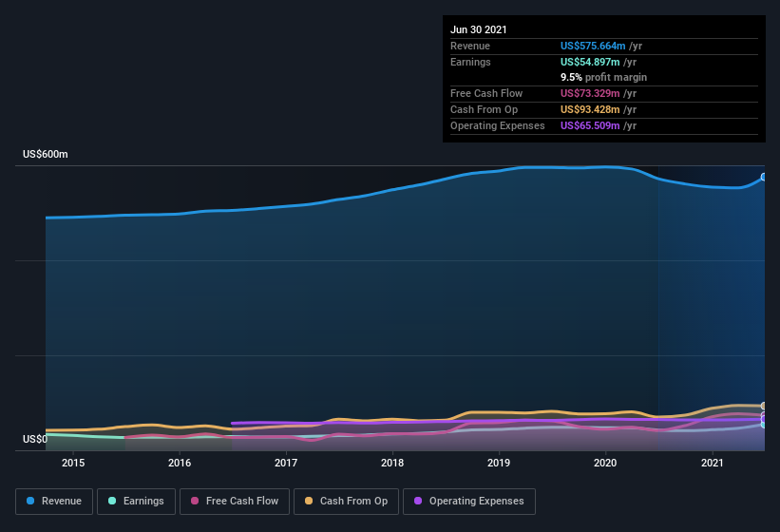This screenshot has width=780, height=532.
Task: Click the US$575.664m revenue value
Action: pos(593,46)
